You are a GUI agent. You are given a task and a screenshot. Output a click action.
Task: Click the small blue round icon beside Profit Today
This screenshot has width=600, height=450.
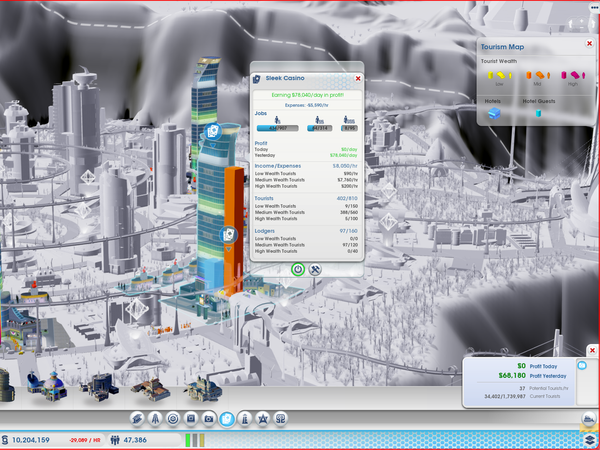pyautogui.click(x=582, y=365)
